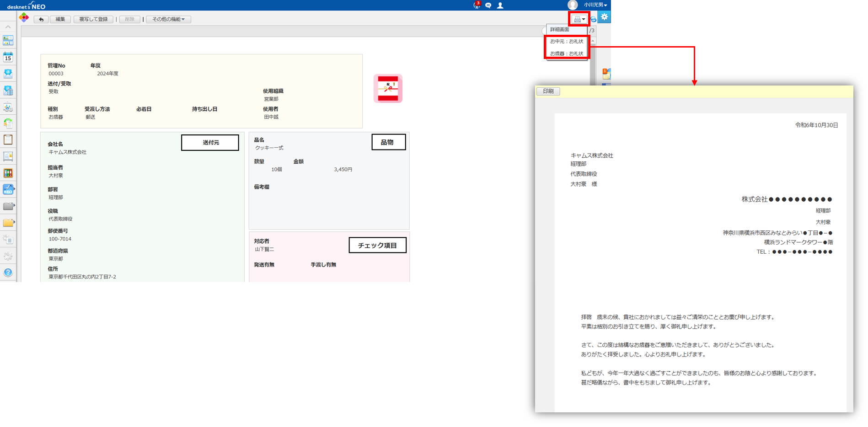
Task: Open the gear settings icon at top right
Action: pyautogui.click(x=604, y=17)
